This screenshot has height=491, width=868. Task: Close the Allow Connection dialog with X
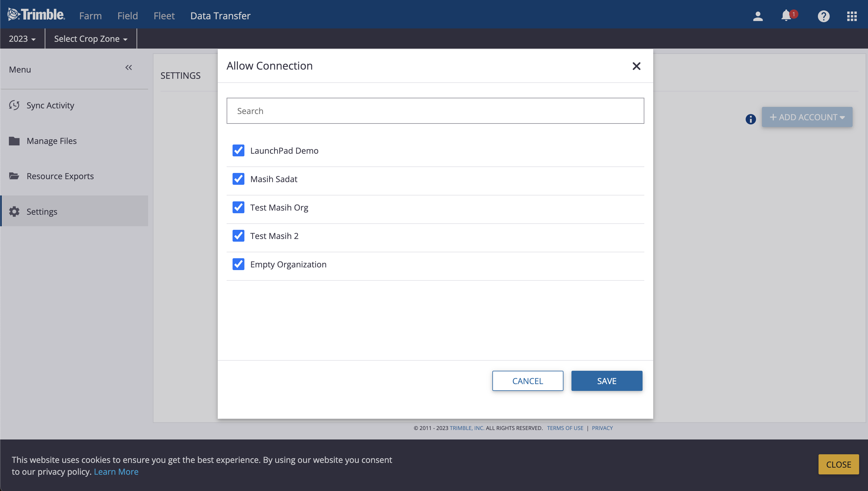click(x=636, y=66)
